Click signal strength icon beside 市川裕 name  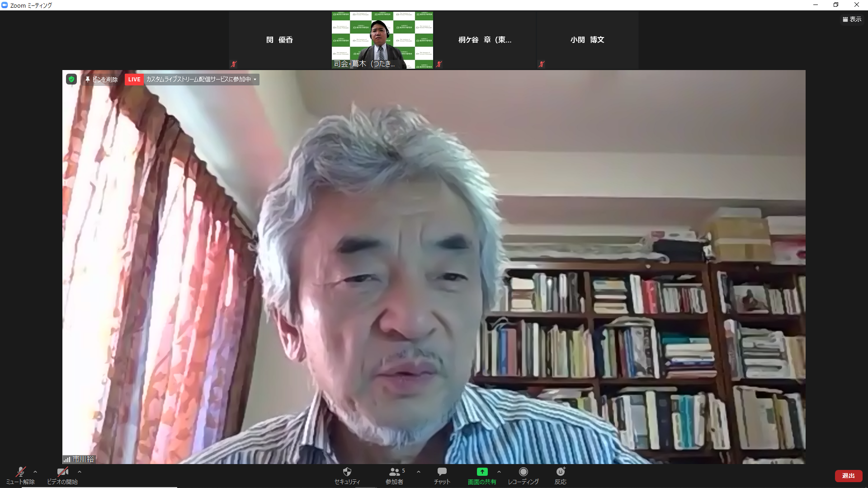(x=67, y=460)
